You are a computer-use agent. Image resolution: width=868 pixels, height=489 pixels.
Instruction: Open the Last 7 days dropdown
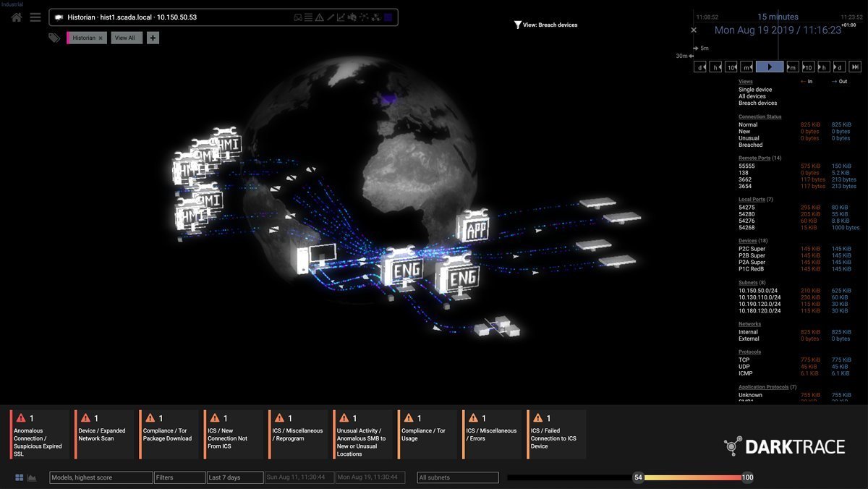click(234, 477)
